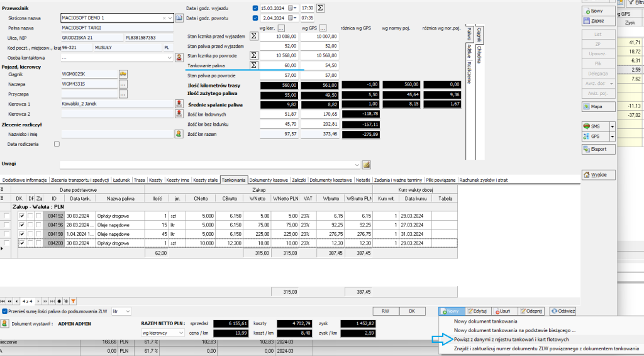Expand the SMS button dropdown arrow
The width and height of the screenshot is (644, 356).
click(x=612, y=126)
